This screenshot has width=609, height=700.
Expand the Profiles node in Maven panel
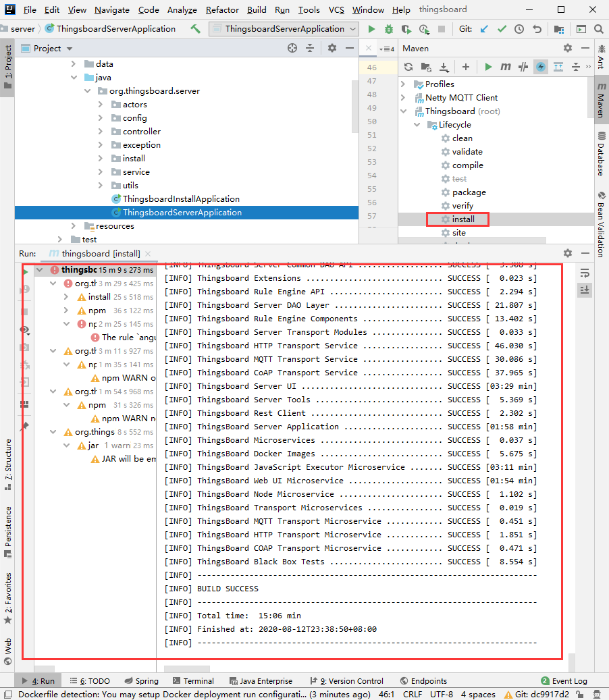[x=404, y=84]
